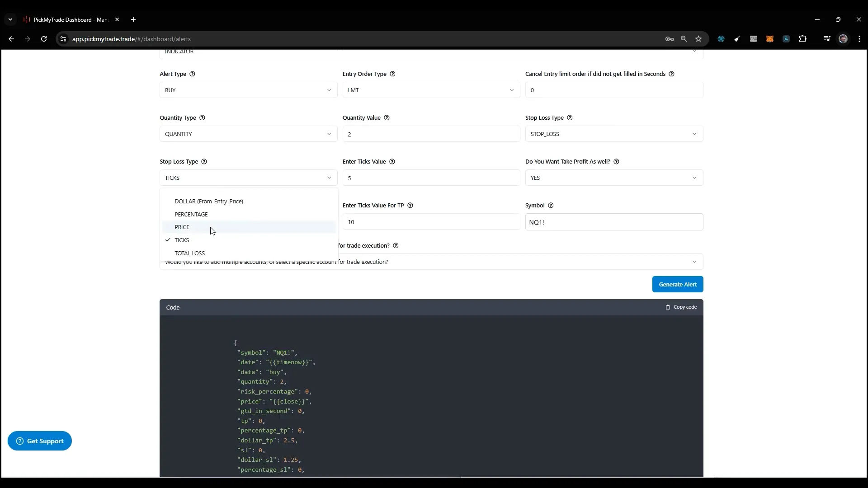
Task: Select PRICE option in the list
Action: pyautogui.click(x=249, y=227)
